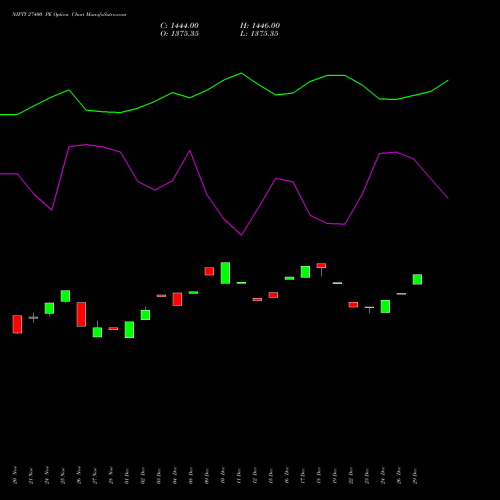Select the close value C: 1444.00

tap(179, 26)
